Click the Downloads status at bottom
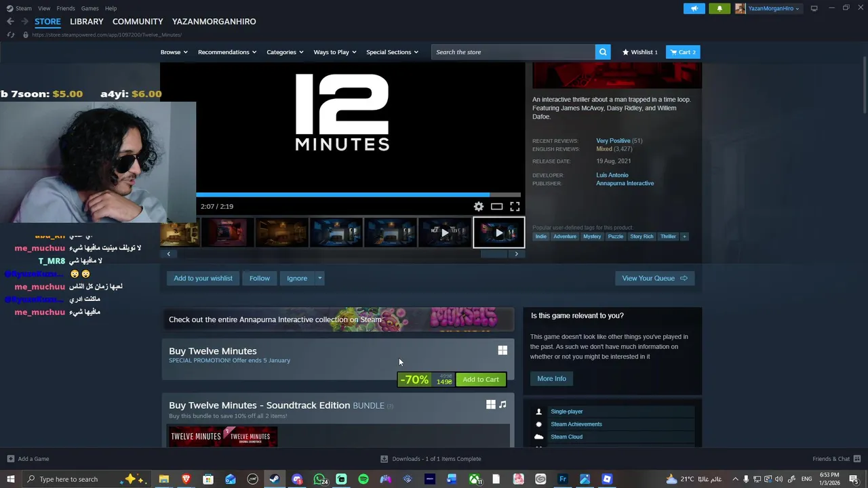The width and height of the screenshot is (868, 488). 431,459
